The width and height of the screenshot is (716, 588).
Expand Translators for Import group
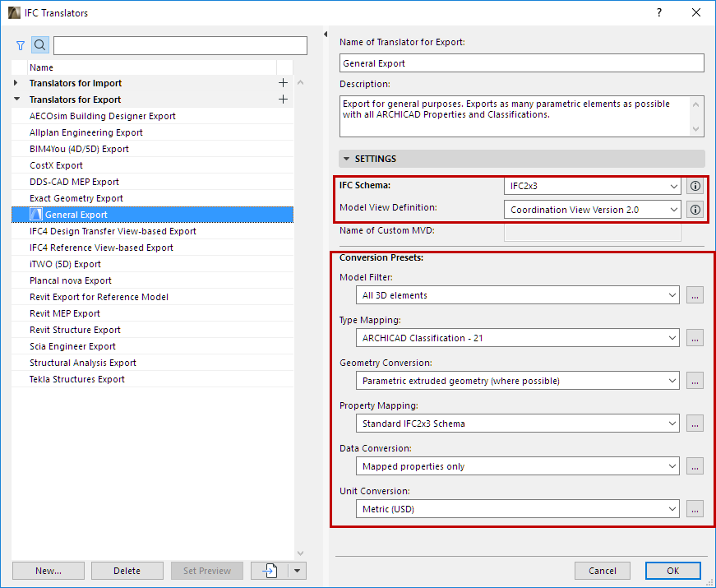[x=16, y=83]
